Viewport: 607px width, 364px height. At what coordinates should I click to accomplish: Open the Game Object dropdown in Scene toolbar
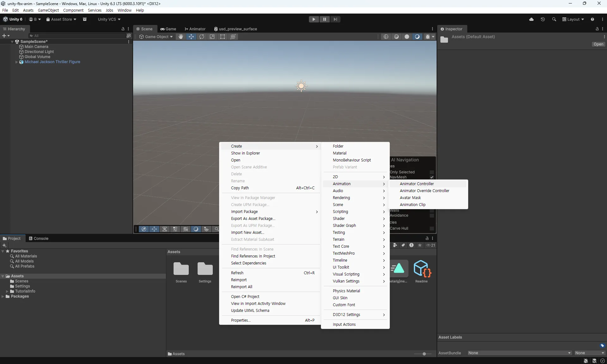[156, 37]
